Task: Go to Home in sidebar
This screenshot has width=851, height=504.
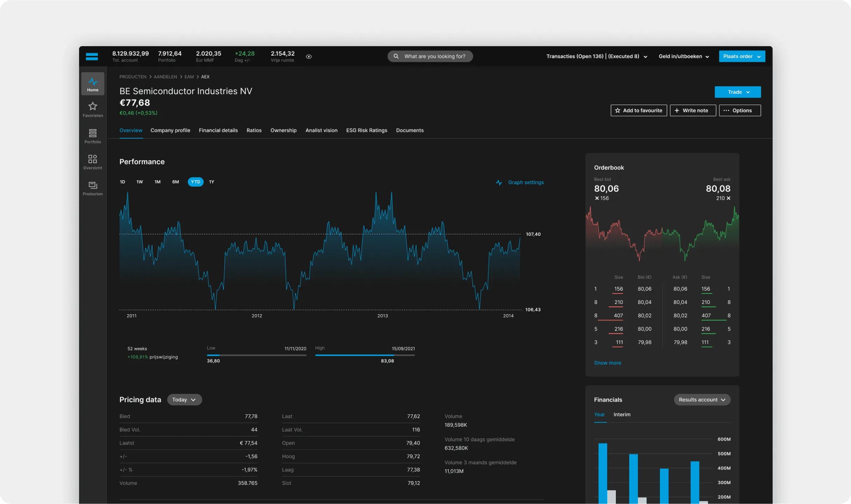Action: click(93, 84)
